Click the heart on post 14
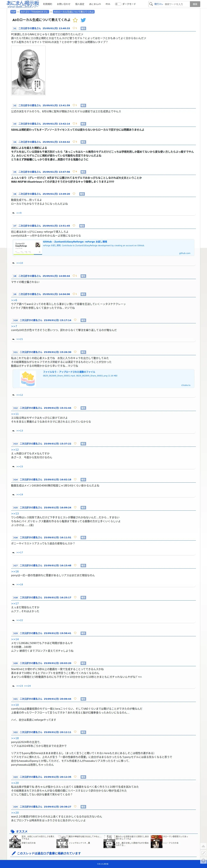 (x=75, y=480)
